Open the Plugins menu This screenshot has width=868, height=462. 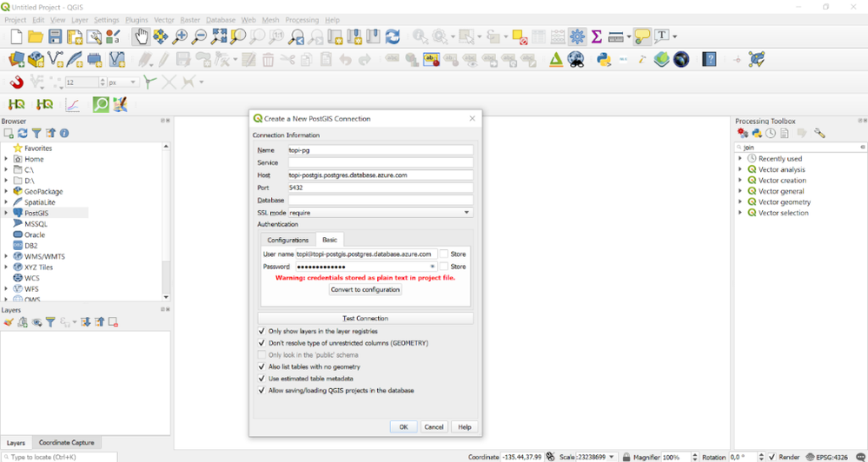pyautogui.click(x=136, y=20)
